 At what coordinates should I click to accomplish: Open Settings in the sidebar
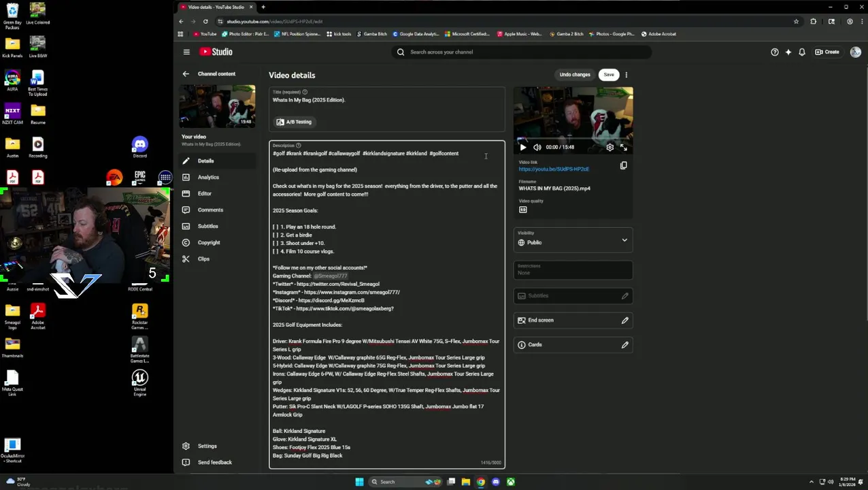point(218,446)
